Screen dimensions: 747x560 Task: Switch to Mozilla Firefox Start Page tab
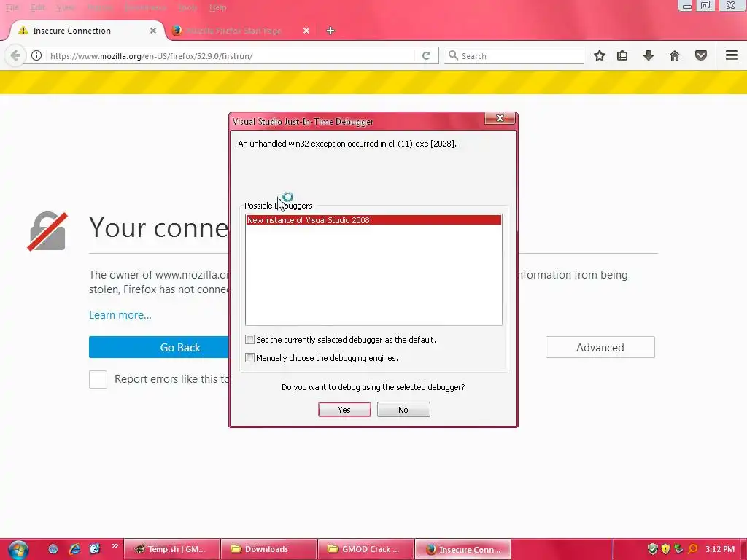click(241, 31)
